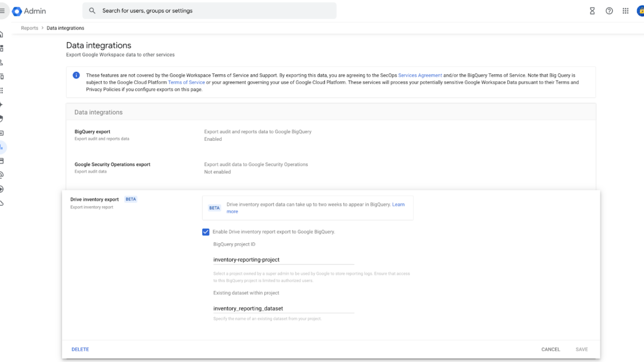644x362 pixels.
Task: Click the BETA badge beside Drive inventory export
Action: click(131, 199)
